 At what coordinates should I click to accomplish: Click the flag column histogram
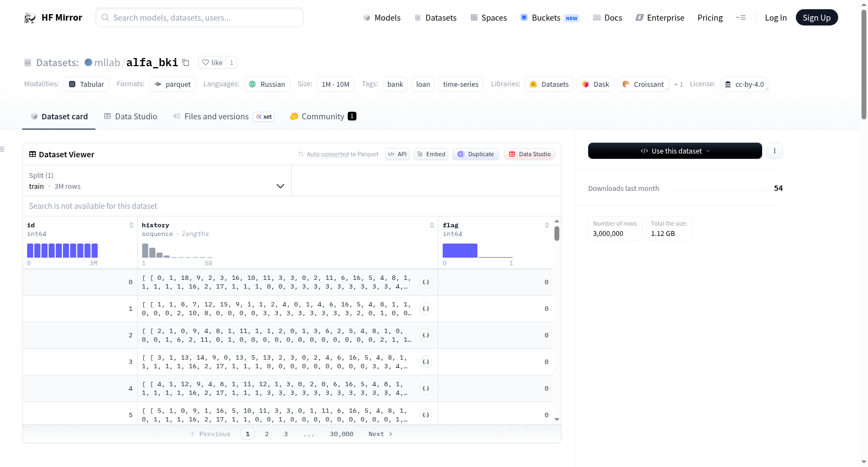pos(478,251)
